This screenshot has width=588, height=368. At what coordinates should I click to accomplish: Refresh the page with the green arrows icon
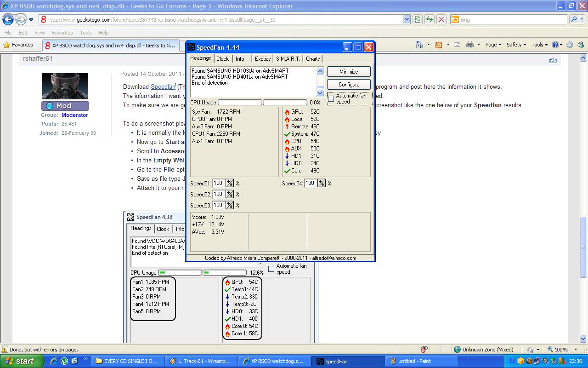(430, 19)
